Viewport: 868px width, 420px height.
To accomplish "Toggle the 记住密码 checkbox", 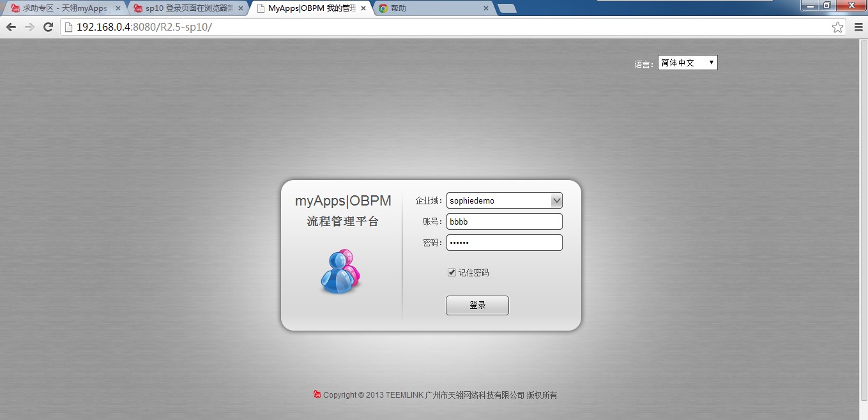I will click(x=452, y=273).
